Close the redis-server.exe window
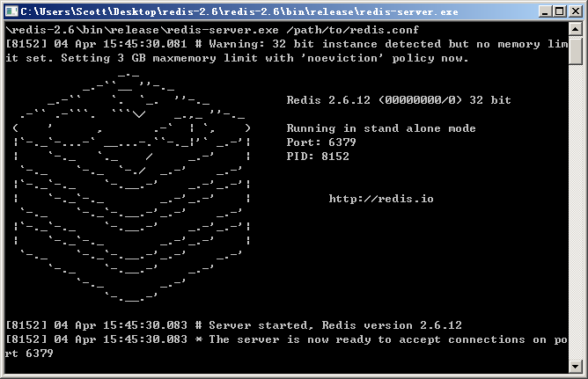The image size is (588, 379). 575,11
